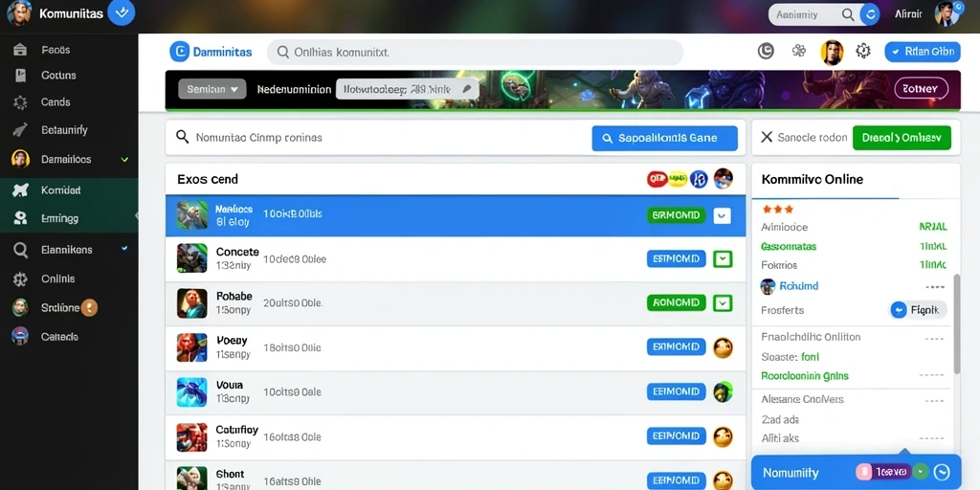Click the Onlhias komunitxt search box

pyautogui.click(x=475, y=53)
